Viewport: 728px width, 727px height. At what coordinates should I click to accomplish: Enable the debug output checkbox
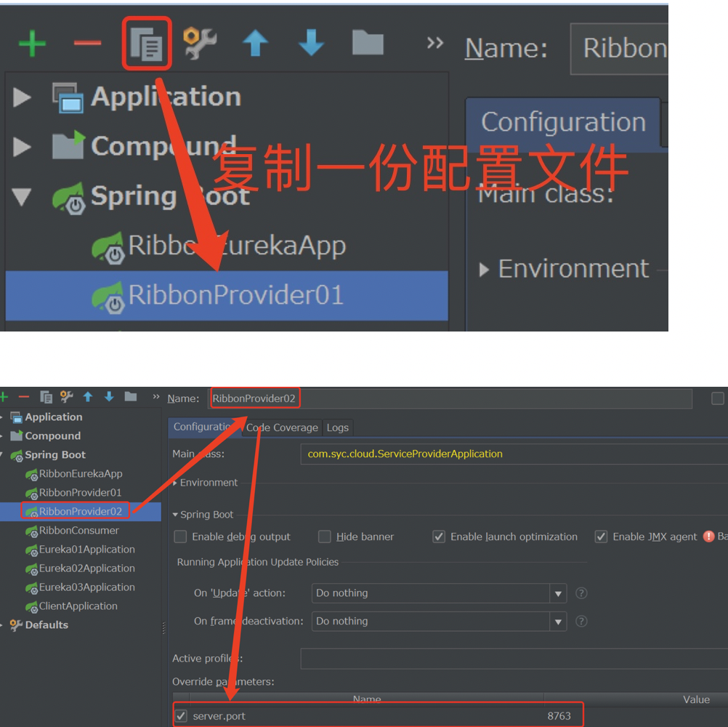[x=180, y=537]
